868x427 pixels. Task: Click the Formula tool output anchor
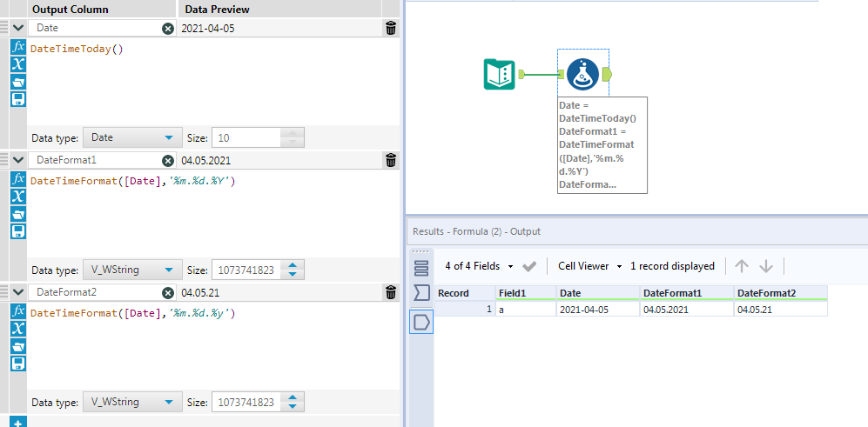[607, 74]
